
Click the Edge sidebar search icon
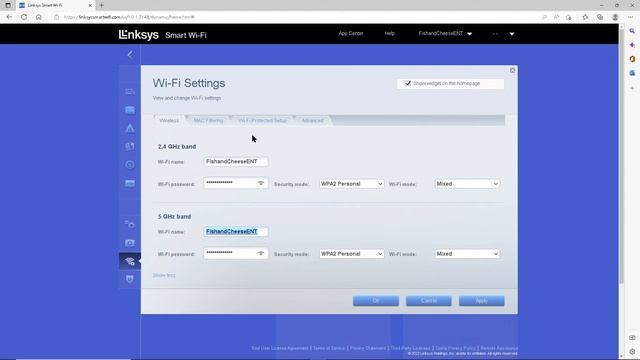point(632,31)
